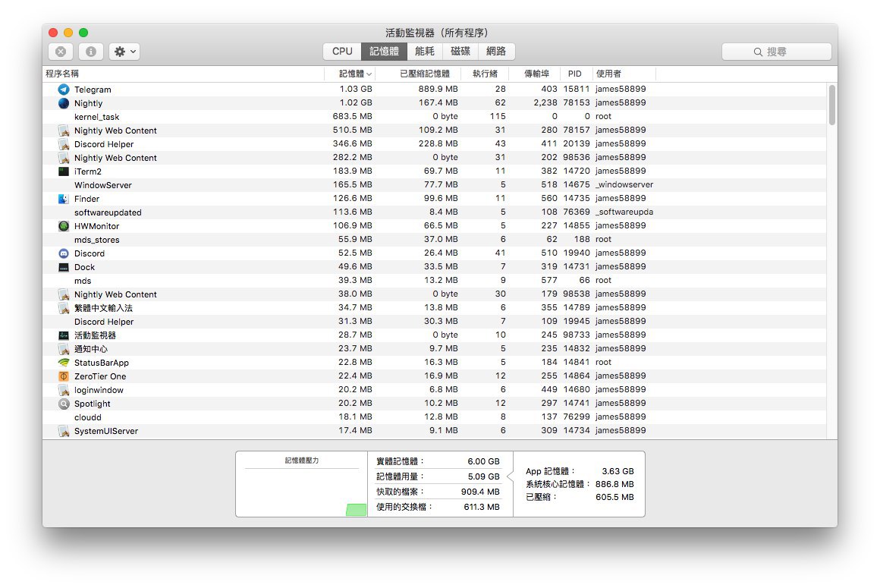The height and width of the screenshot is (588, 880).
Task: Click the Nightly browser globe icon
Action: pos(64,103)
